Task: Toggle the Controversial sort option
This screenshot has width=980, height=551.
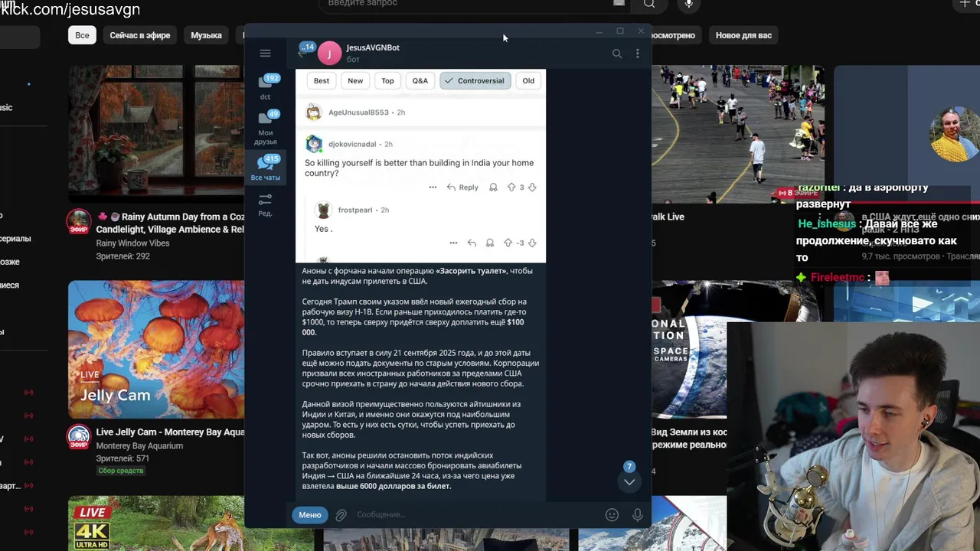Action: 475,80
